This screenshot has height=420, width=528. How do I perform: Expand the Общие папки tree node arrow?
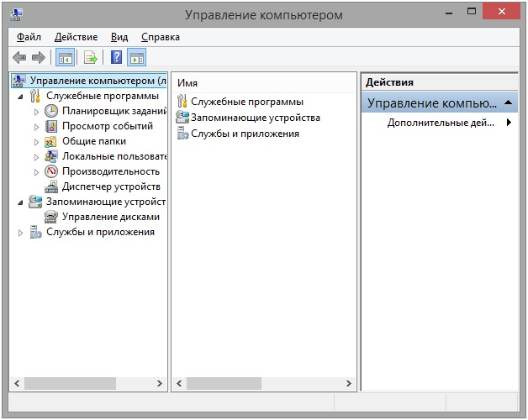click(x=36, y=141)
